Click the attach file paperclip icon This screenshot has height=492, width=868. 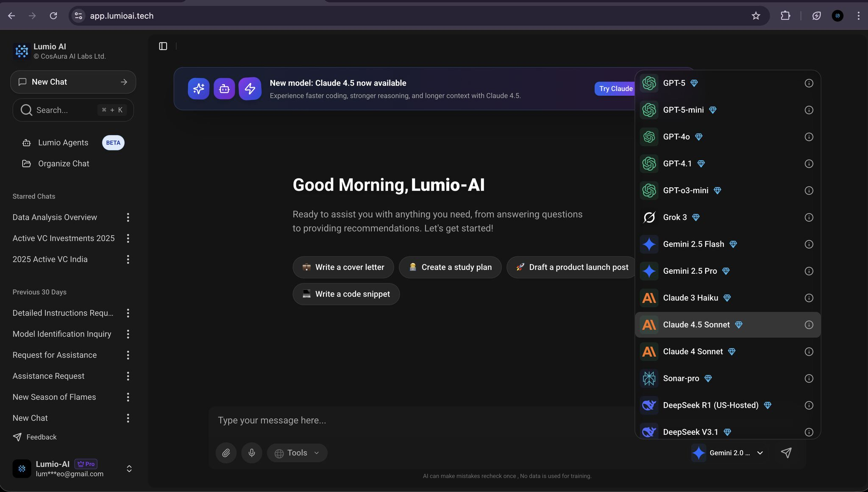tap(226, 453)
